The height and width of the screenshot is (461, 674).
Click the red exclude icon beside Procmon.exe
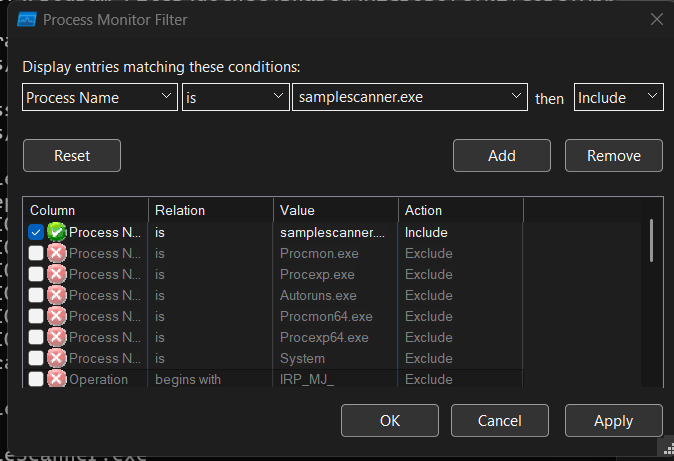(57, 253)
